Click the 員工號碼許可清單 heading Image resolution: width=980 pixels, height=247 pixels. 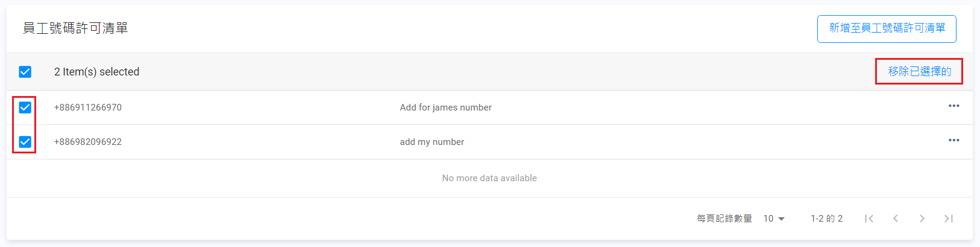75,28
